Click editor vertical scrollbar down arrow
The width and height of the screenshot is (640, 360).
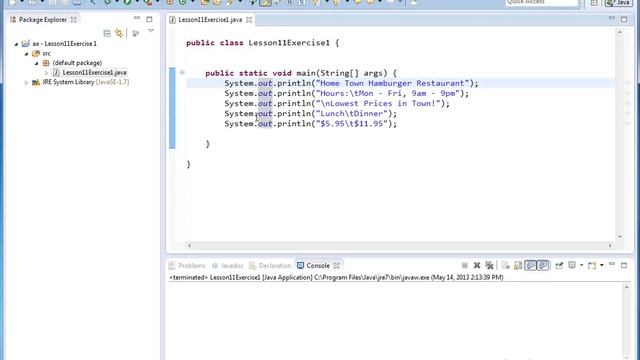[x=620, y=237]
